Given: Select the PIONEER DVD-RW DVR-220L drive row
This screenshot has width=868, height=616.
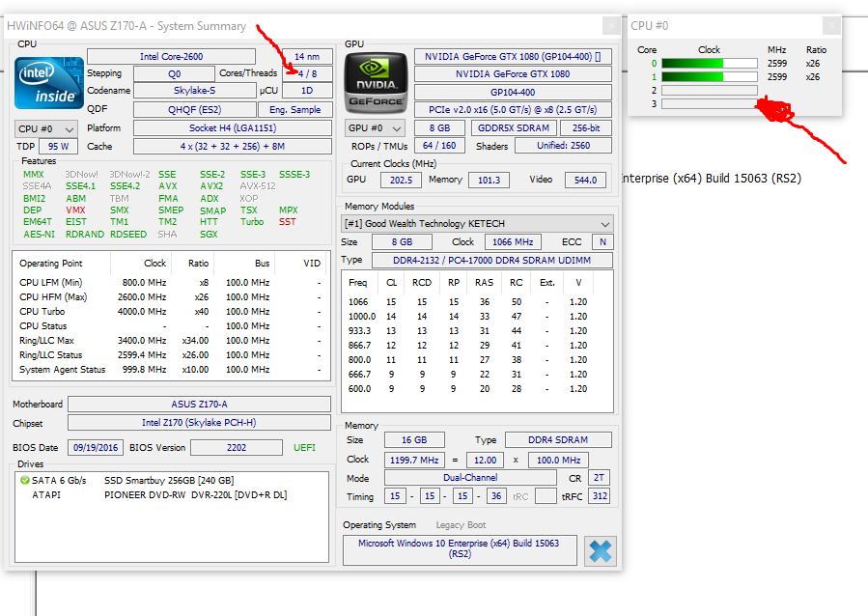Looking at the screenshot, I should click(x=172, y=494).
